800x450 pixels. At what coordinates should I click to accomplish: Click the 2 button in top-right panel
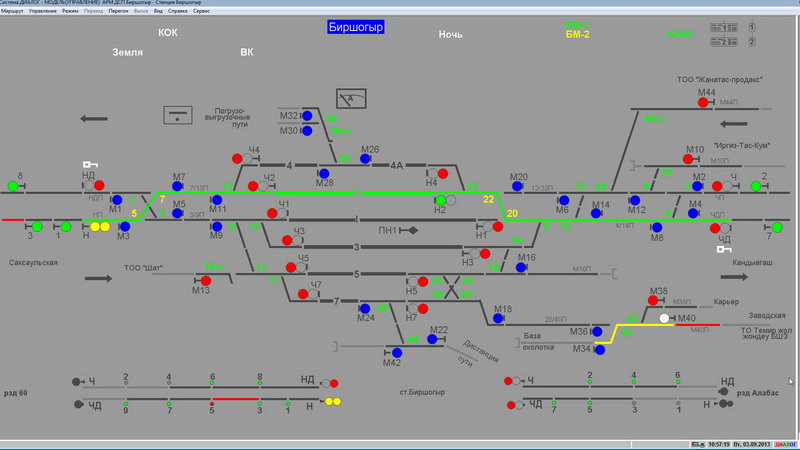(x=752, y=41)
